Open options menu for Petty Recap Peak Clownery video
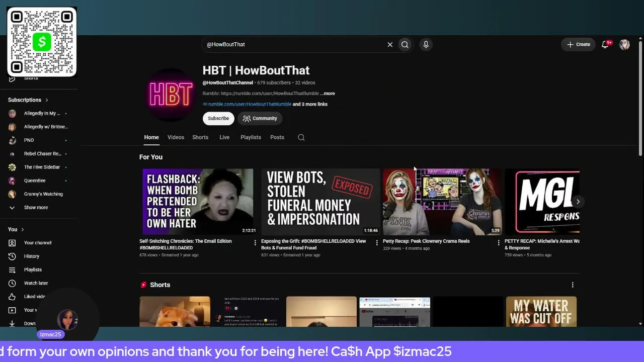Image resolution: width=644 pixels, height=362 pixels. pos(499,243)
